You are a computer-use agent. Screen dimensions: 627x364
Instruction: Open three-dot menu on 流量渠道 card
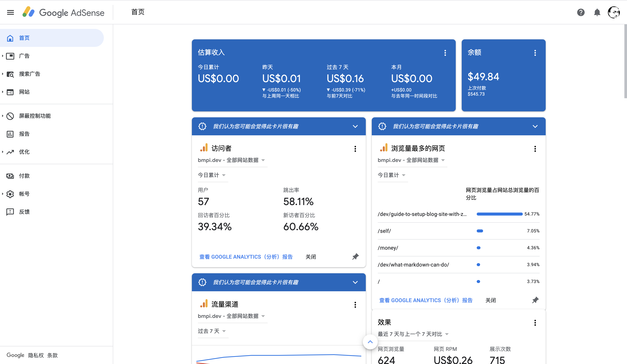coord(355,305)
